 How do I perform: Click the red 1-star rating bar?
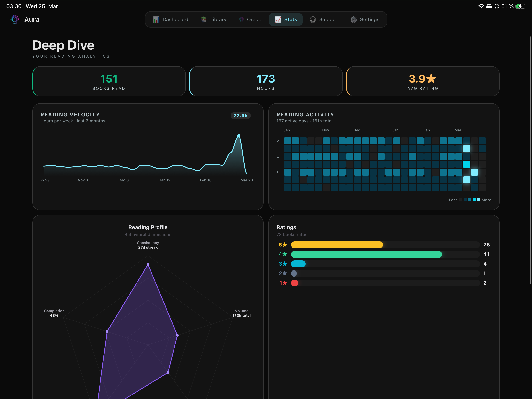pos(295,283)
